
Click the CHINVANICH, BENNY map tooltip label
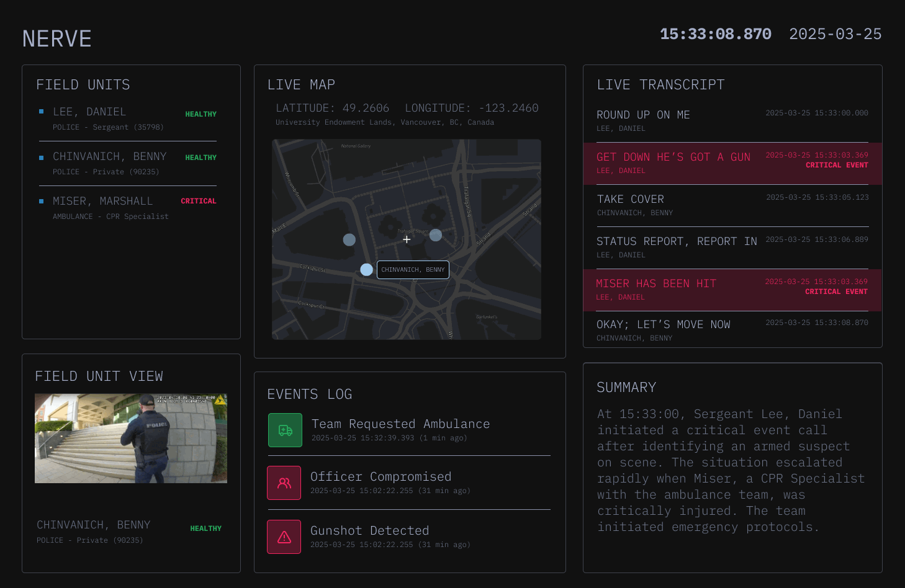point(413,270)
